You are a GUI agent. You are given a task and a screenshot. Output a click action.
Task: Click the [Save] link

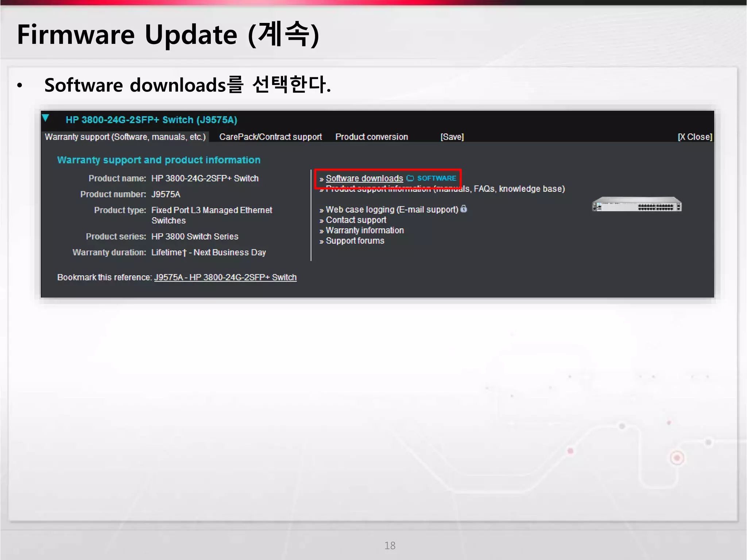pos(452,137)
